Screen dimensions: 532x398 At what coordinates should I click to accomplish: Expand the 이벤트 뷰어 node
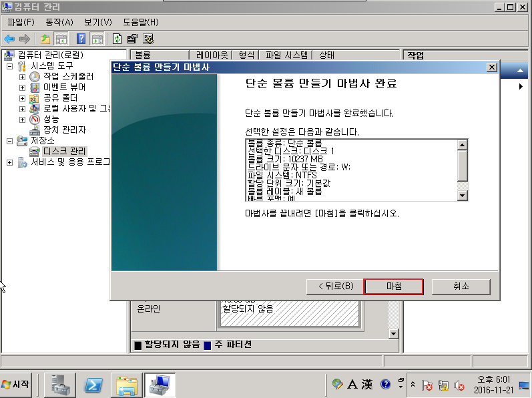[22, 87]
